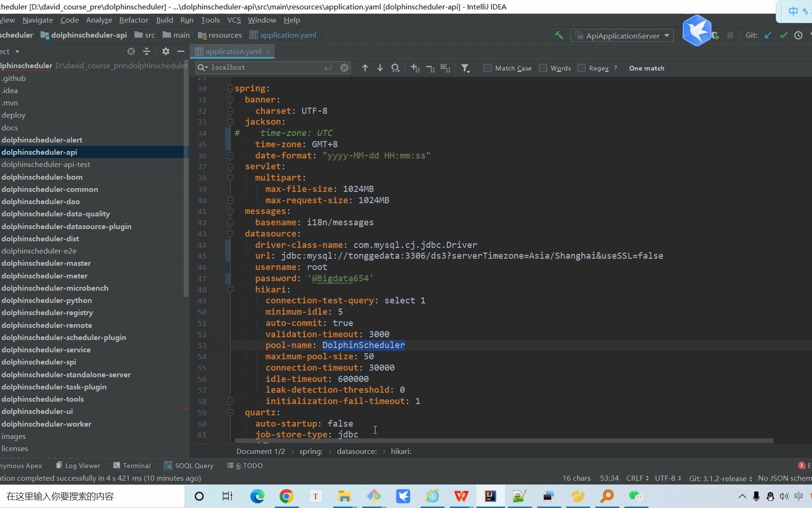Image resolution: width=812 pixels, height=508 pixels.
Task: Click add selection for next occurrence icon
Action: 415,68
